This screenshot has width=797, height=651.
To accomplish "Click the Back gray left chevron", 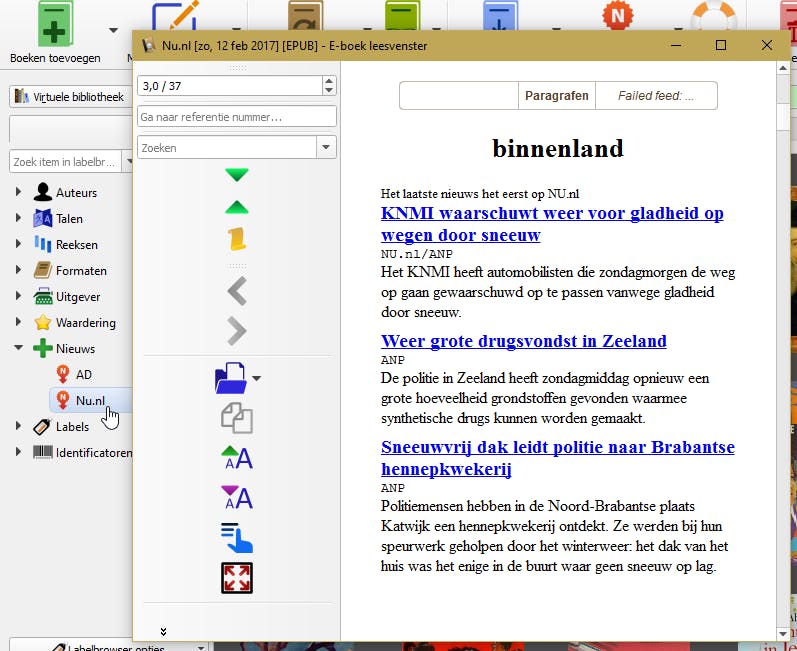I will pos(237,291).
